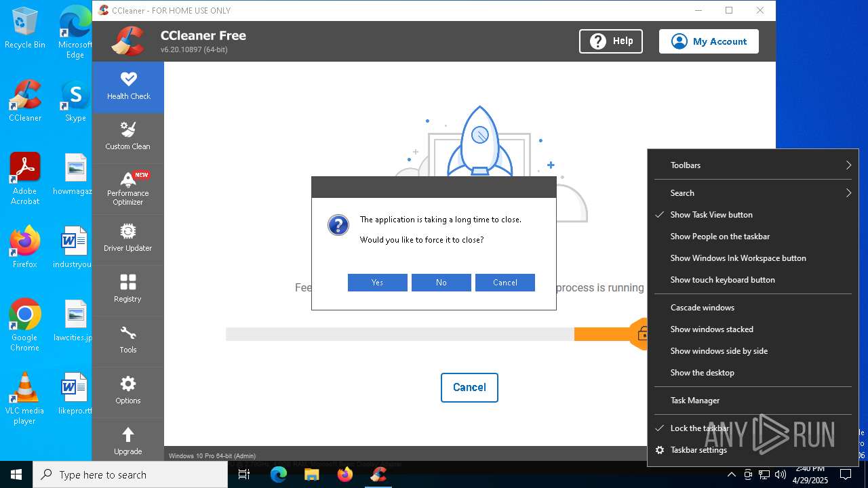Open CCleaner desktop shortcut
This screenshot has height=488, width=868.
[25, 102]
